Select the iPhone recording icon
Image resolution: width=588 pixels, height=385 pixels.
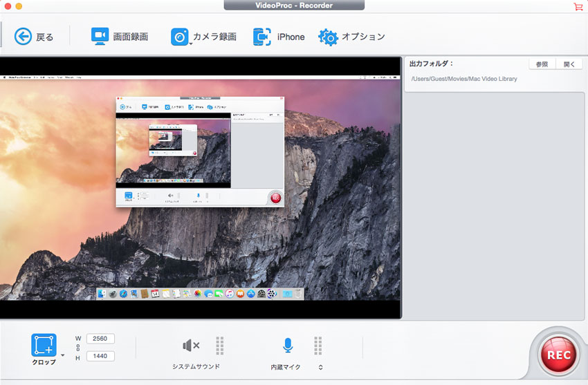pyautogui.click(x=262, y=37)
